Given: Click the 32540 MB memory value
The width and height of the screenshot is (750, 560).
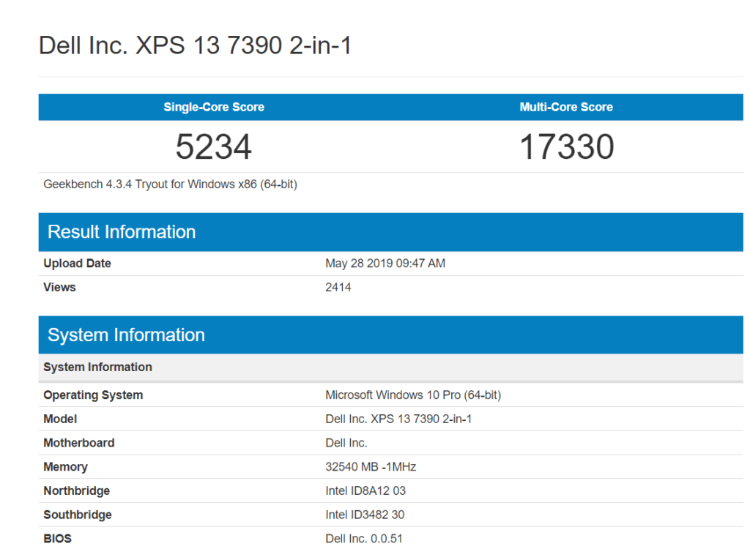Looking at the screenshot, I should (371, 467).
